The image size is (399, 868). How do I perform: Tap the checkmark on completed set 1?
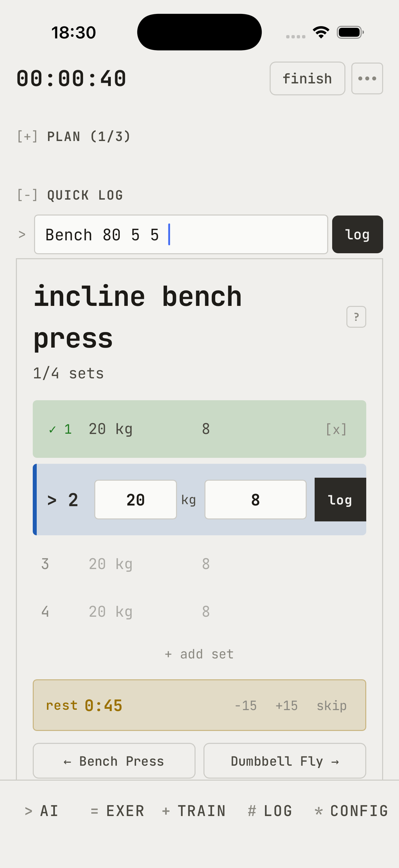[53, 429]
